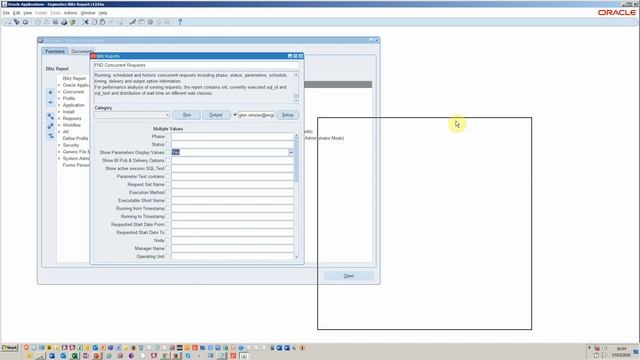This screenshot has height=360, width=640.
Task: Click the Print toolbar icon
Action: pyautogui.click(x=64, y=22)
